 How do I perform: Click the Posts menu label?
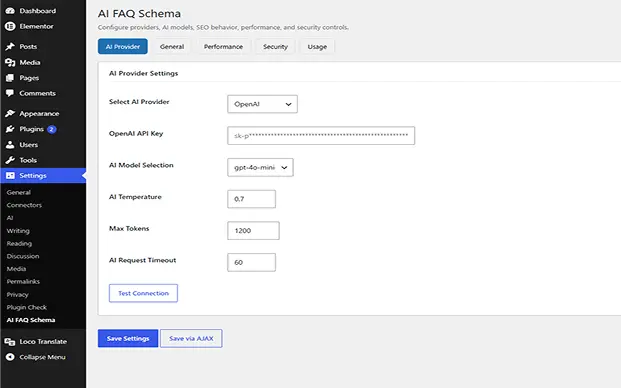click(x=28, y=46)
